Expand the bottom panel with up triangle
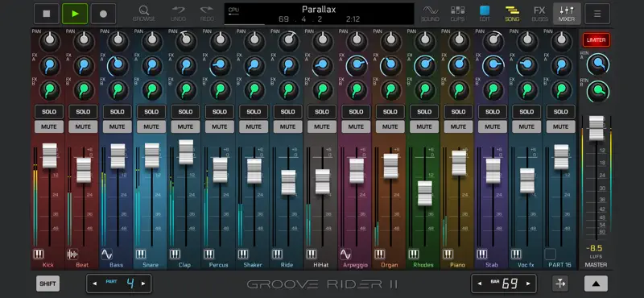This screenshot has height=298, width=644. pyautogui.click(x=596, y=284)
